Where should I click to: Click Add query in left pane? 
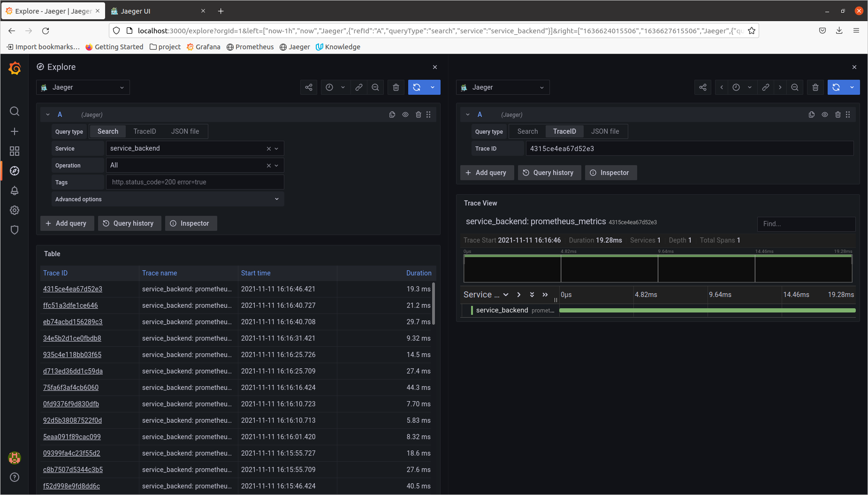[66, 223]
